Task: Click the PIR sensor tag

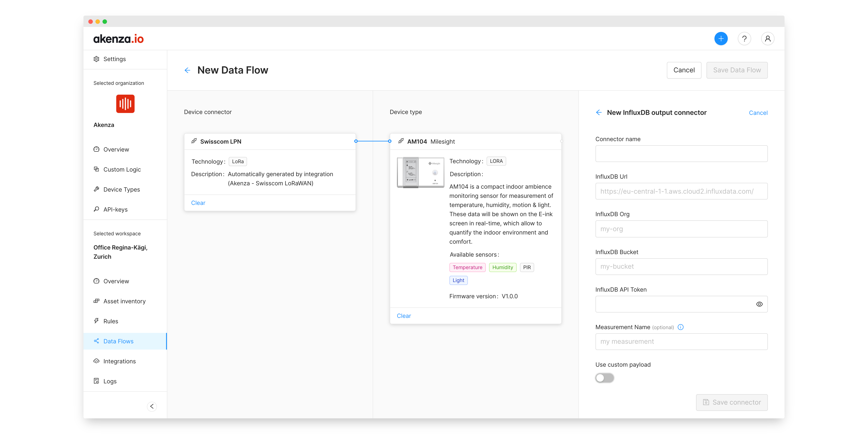Action: 527,267
